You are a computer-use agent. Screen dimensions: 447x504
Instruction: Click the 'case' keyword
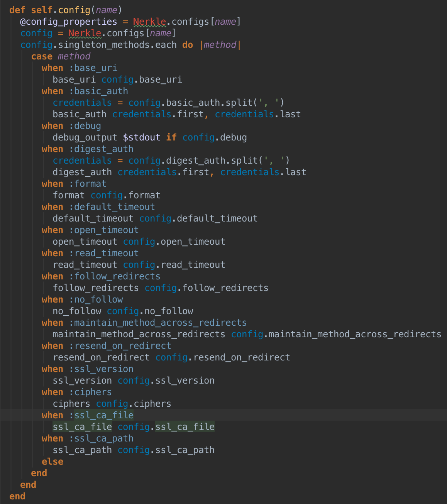[42, 56]
